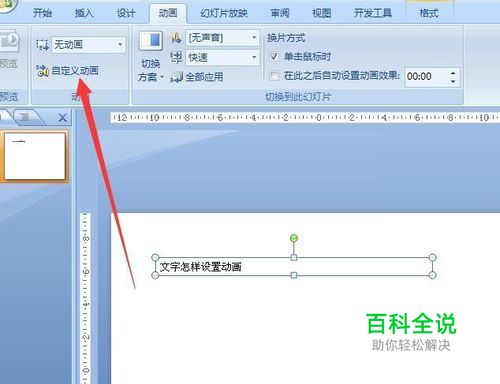Switch to the 插入 tab

[x=84, y=13]
